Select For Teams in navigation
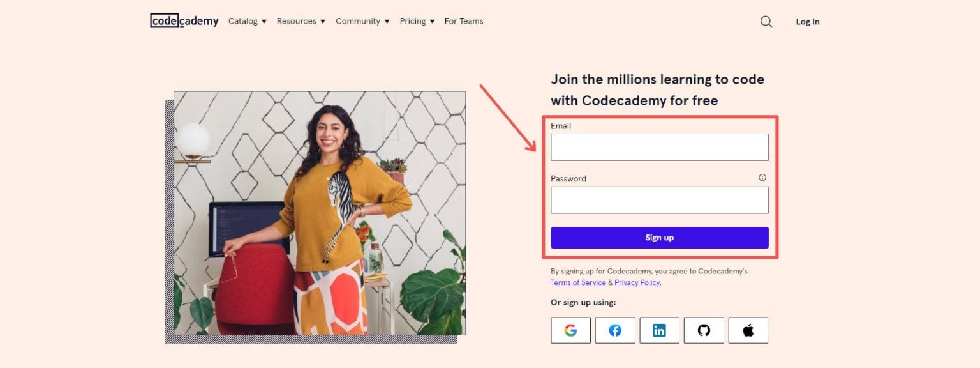Viewport: 980px width, 368px height. coord(464,21)
